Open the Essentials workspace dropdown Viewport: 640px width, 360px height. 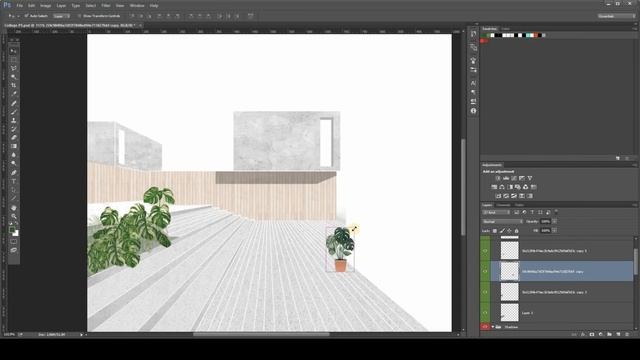tap(616, 16)
